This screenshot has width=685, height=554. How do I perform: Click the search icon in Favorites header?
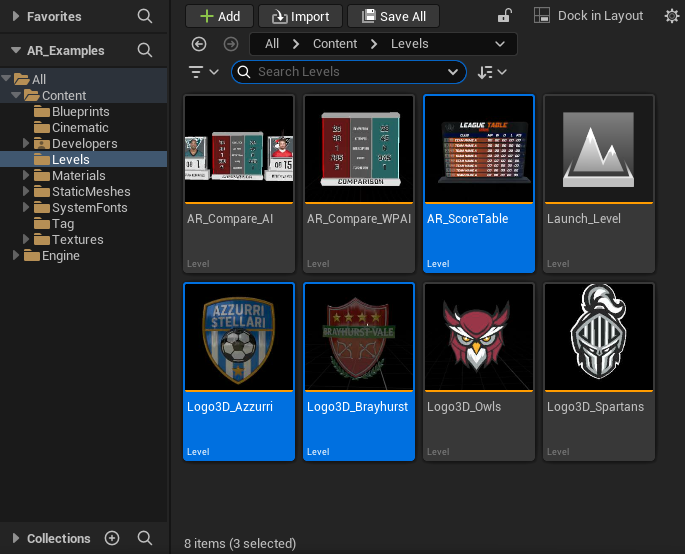[145, 16]
